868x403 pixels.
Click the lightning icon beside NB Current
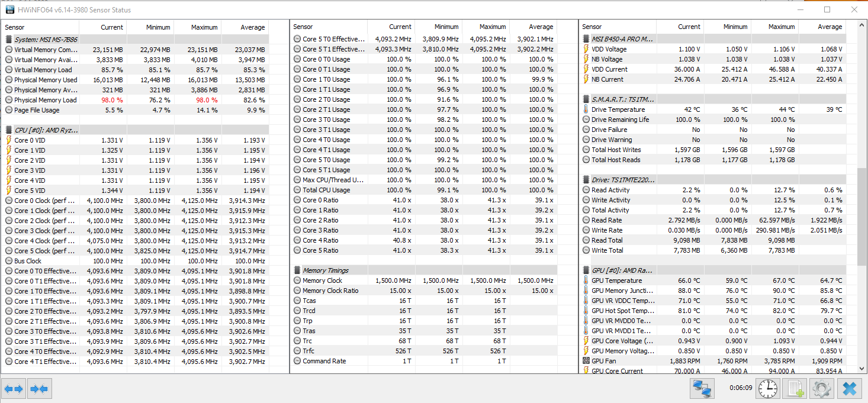tap(586, 79)
